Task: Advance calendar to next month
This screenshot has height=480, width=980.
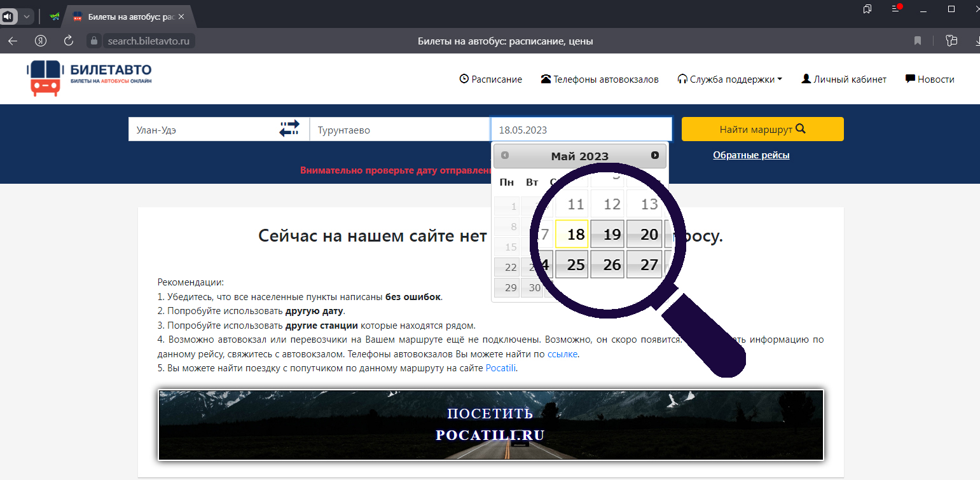Action: 655,155
